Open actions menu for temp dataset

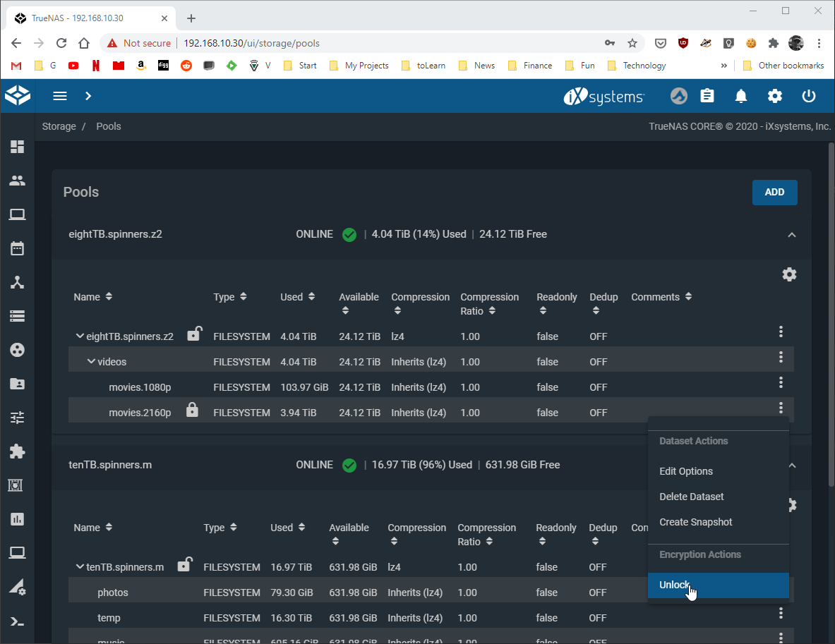[781, 613]
